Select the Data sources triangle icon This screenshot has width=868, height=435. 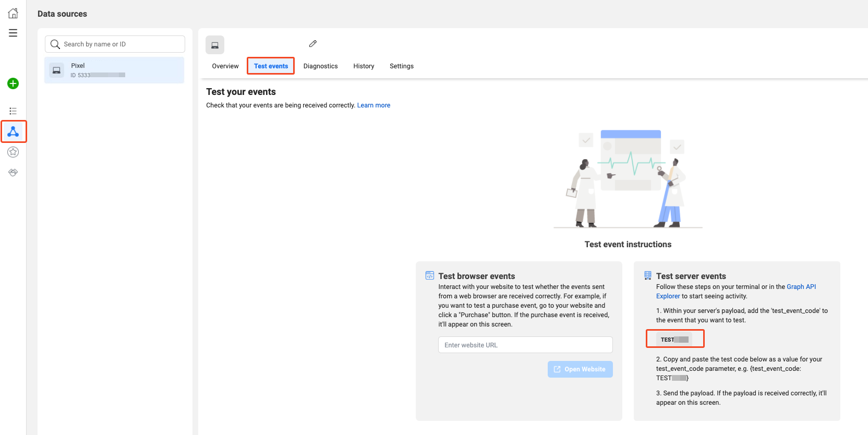click(13, 131)
